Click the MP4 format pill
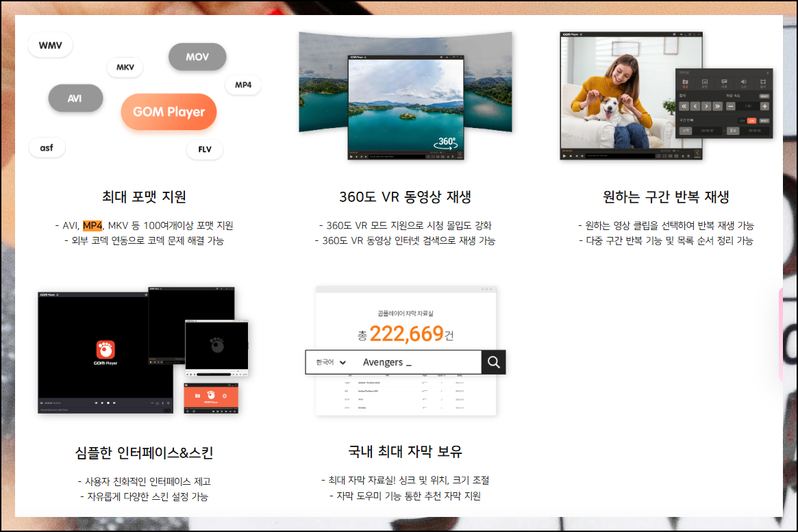This screenshot has height=532, width=798. [x=242, y=84]
